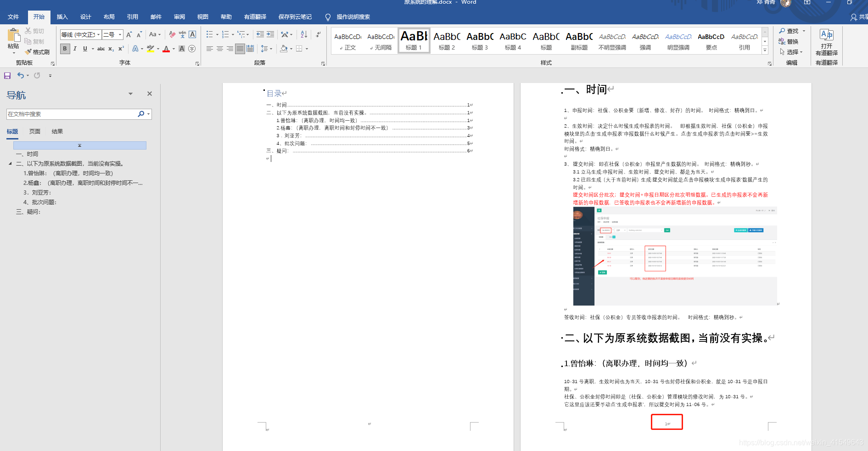Click the numbered list icon

[225, 34]
